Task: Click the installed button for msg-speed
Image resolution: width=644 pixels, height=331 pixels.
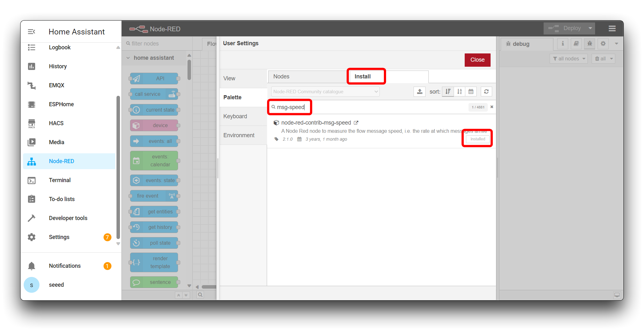Action: [x=478, y=139]
